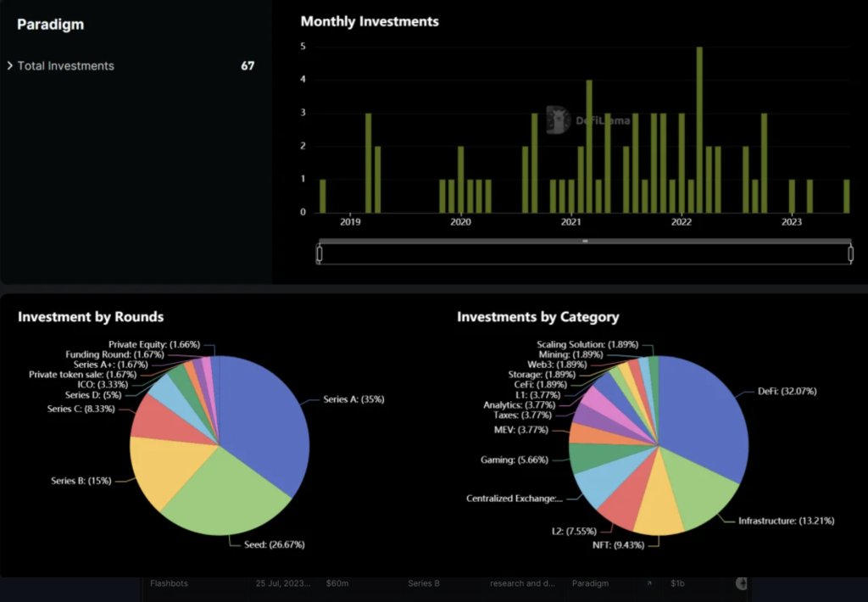This screenshot has width=868, height=602.
Task: Click the "Infrastructure: (13.21%)" pie label
Action: pyautogui.click(x=787, y=521)
